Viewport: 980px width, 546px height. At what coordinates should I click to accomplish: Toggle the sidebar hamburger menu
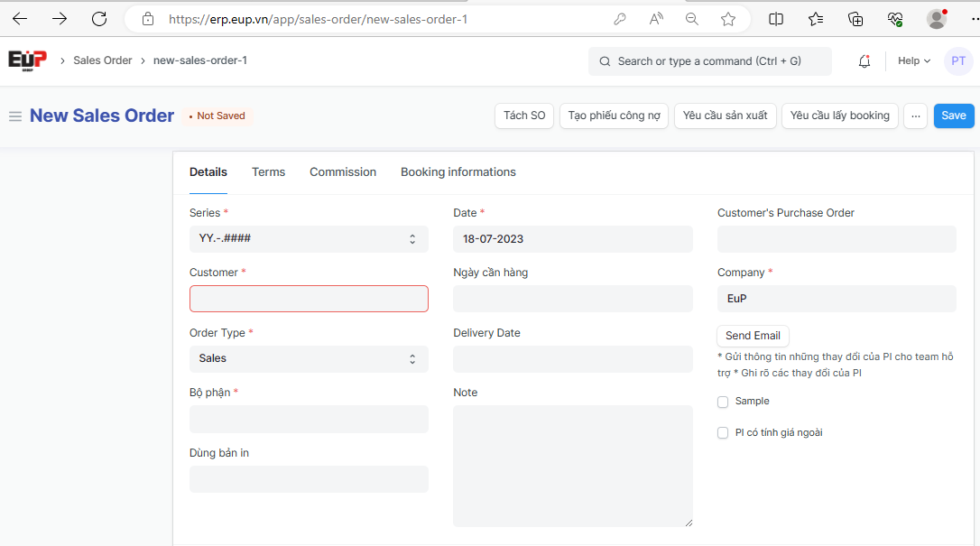coord(14,116)
